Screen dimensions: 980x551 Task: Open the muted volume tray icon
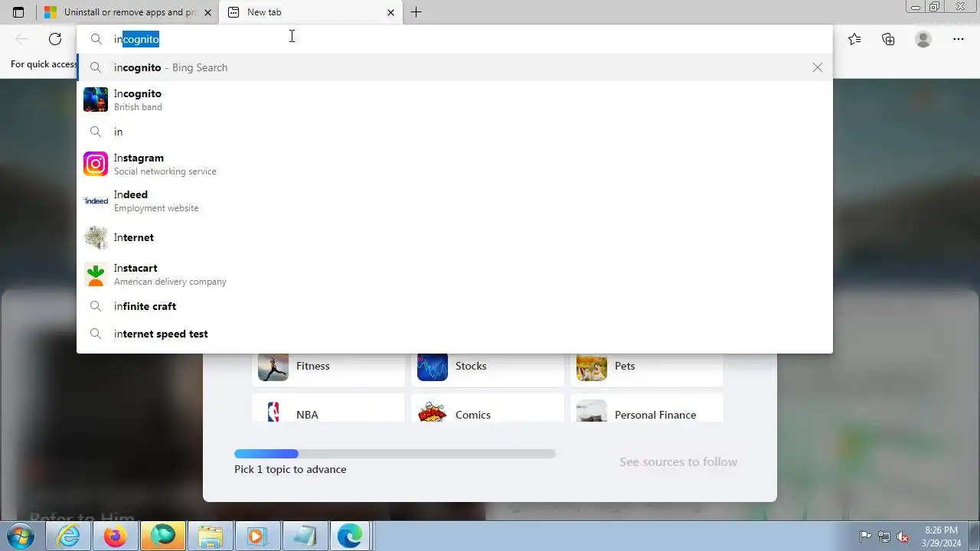(903, 536)
